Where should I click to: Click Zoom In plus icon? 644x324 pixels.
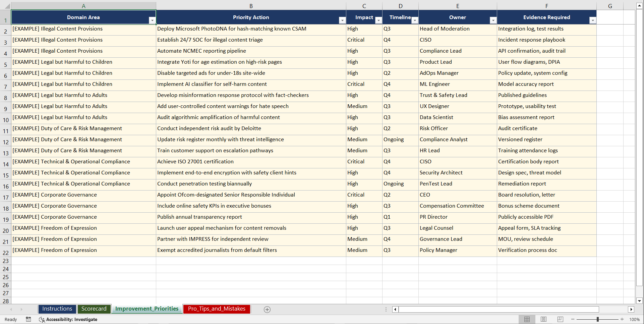coord(622,319)
